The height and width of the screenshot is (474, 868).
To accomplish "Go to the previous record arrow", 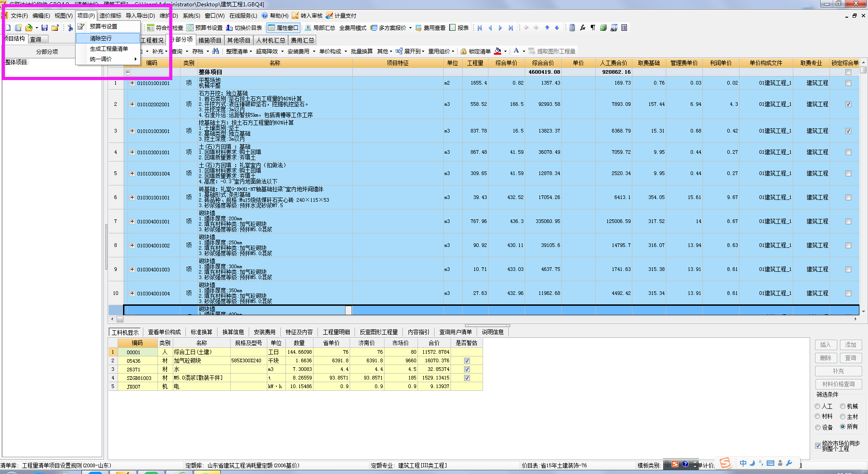I will (490, 28).
